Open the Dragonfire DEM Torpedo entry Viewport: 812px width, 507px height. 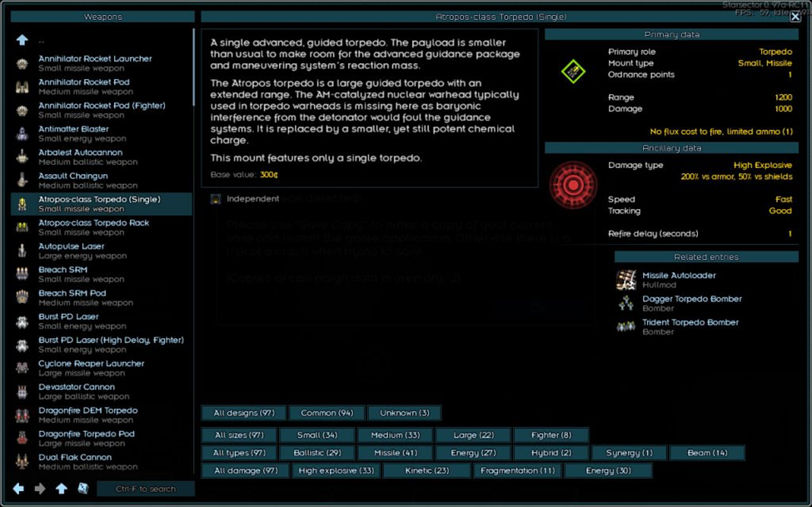pyautogui.click(x=87, y=415)
